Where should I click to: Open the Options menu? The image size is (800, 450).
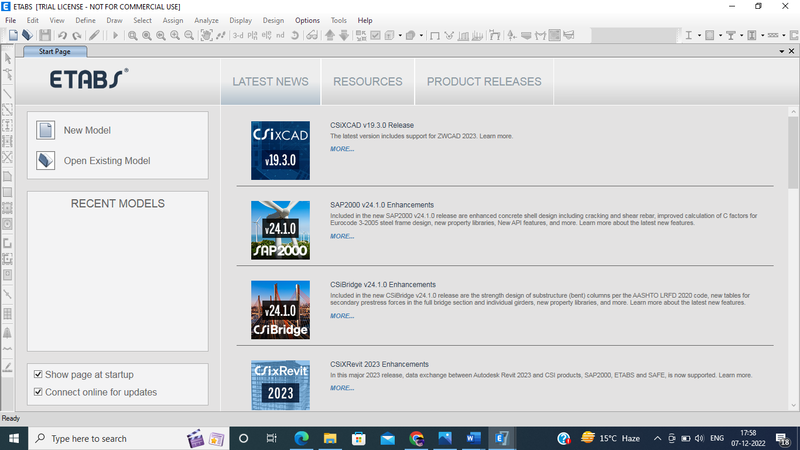coord(307,20)
